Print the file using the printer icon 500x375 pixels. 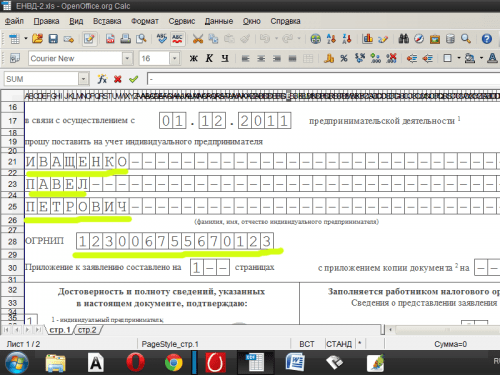click(x=126, y=39)
